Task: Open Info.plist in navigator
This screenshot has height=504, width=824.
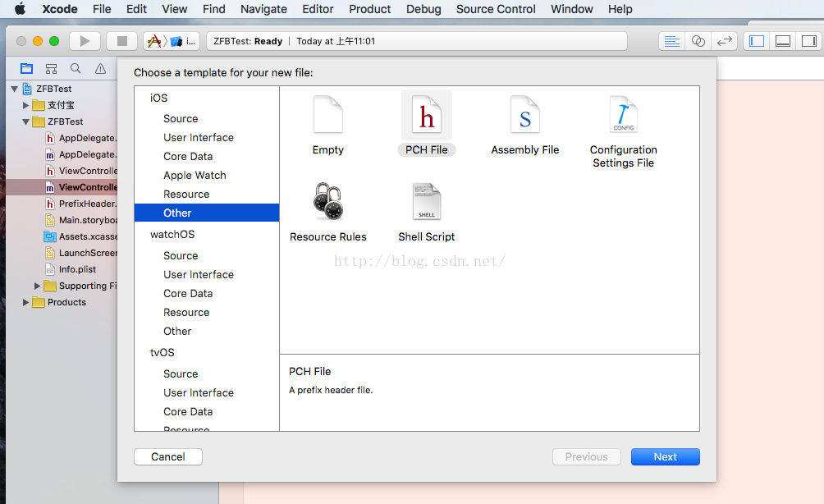Action: pos(71,269)
